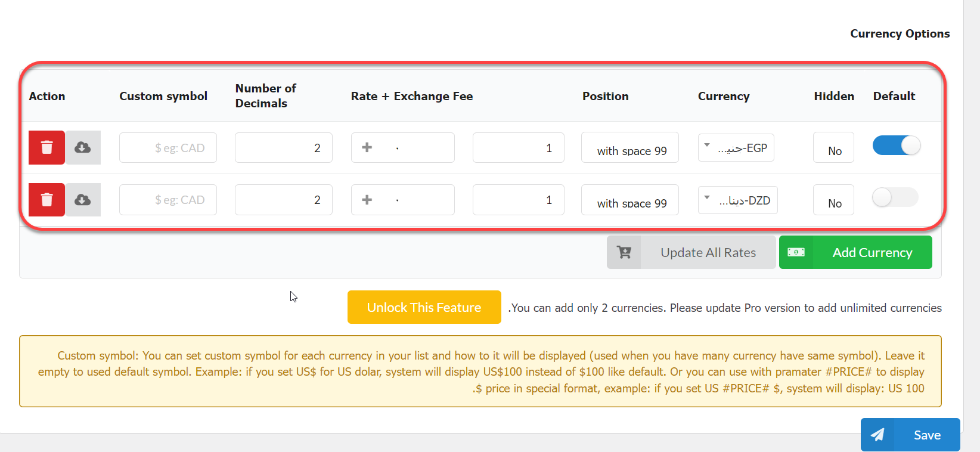Open Hidden dropdown for DZD row

point(833,200)
